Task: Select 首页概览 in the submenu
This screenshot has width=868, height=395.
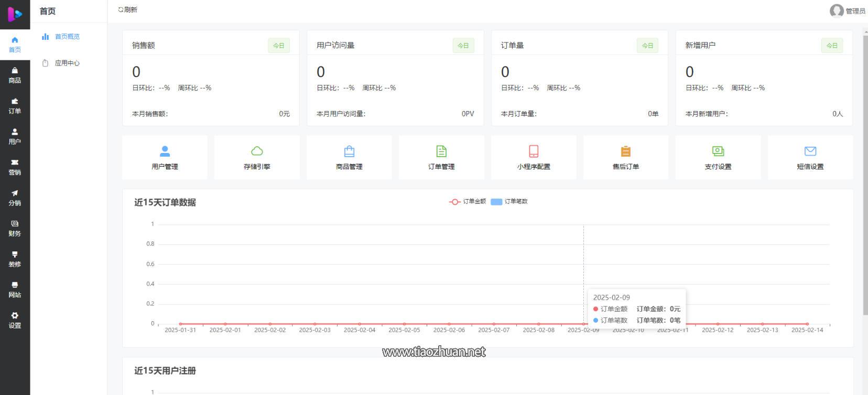Action: pos(67,37)
